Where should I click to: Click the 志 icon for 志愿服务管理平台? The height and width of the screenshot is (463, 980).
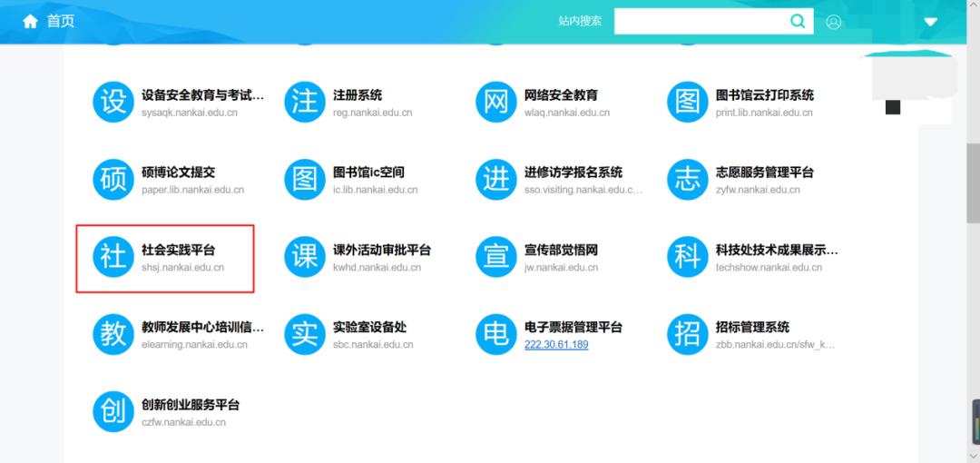tap(688, 180)
